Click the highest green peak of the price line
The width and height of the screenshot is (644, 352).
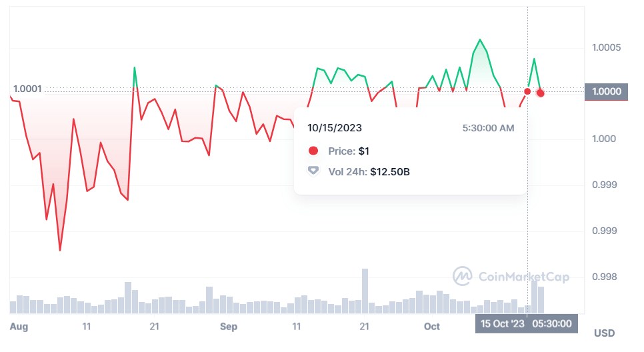[480, 39]
